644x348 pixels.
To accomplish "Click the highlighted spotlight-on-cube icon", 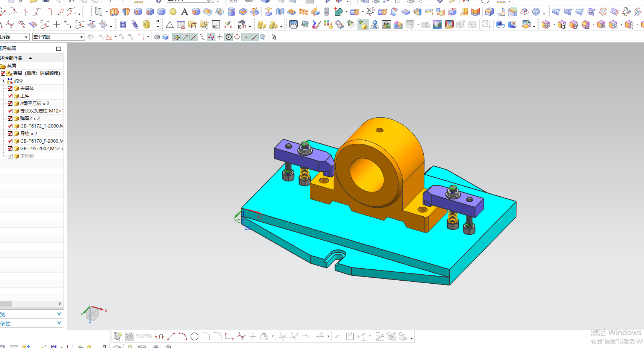I will tap(363, 25).
